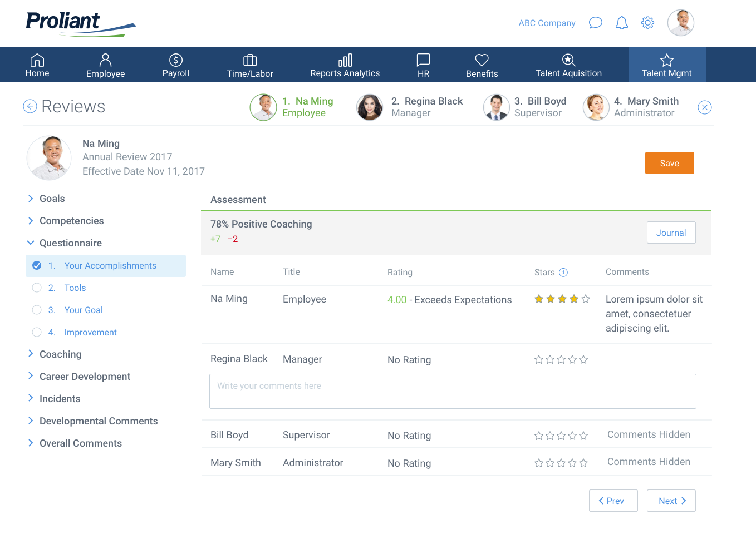This screenshot has width=756, height=539.
Task: Check notifications via the bell icon
Action: pyautogui.click(x=621, y=23)
